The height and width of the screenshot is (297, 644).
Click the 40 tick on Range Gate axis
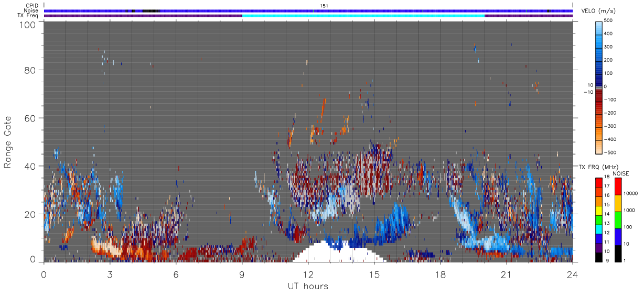31,166
